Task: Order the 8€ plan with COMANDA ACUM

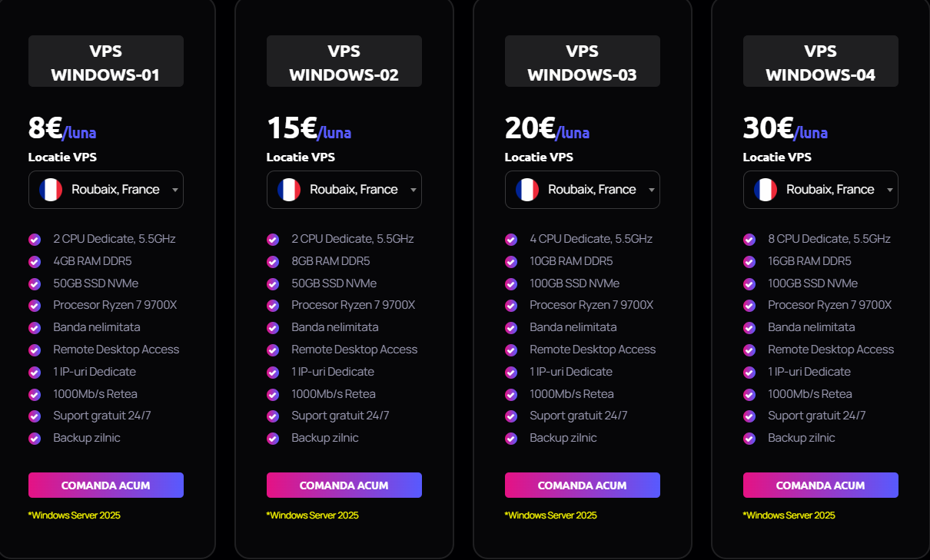Action: tap(106, 485)
